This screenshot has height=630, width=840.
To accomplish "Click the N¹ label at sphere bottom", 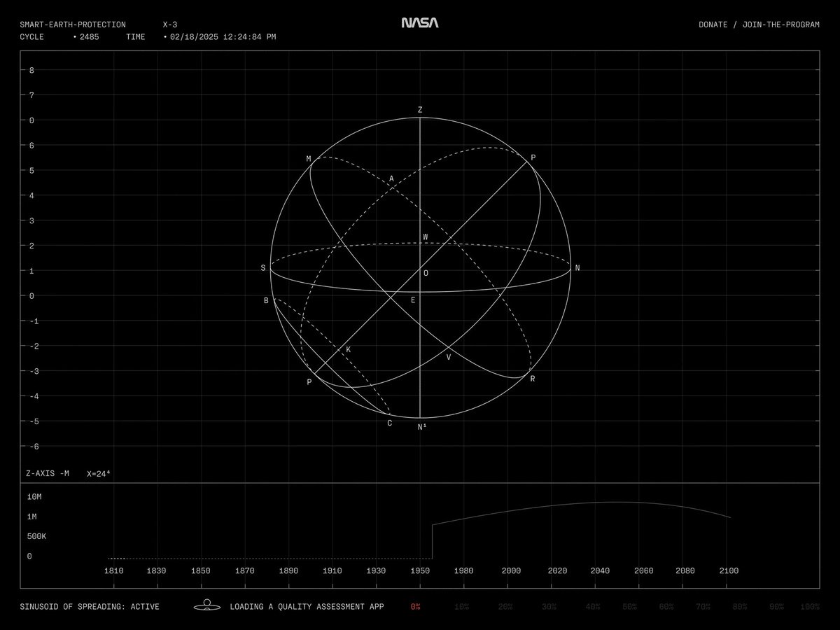I will tap(422, 426).
